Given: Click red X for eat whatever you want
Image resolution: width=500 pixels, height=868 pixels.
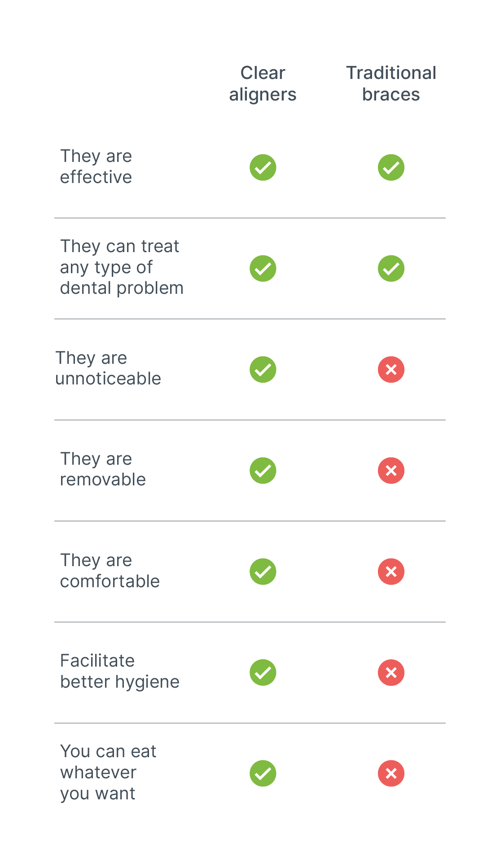Looking at the screenshot, I should click(x=391, y=773).
